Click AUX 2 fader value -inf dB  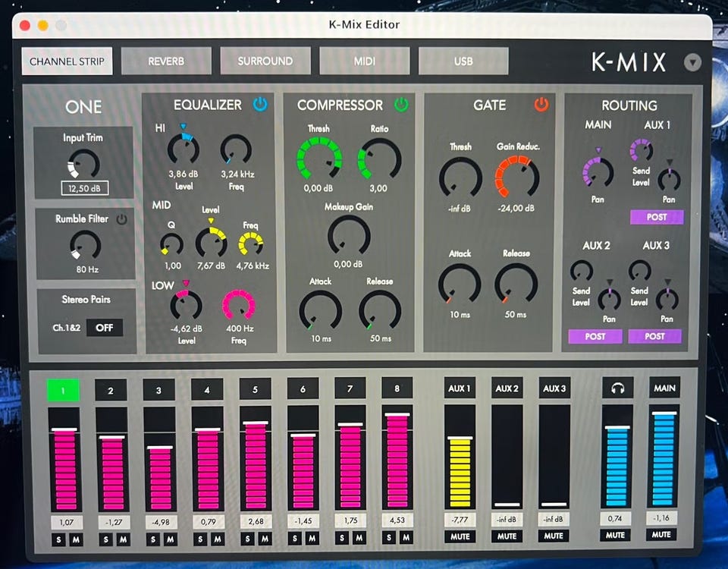coord(507,519)
